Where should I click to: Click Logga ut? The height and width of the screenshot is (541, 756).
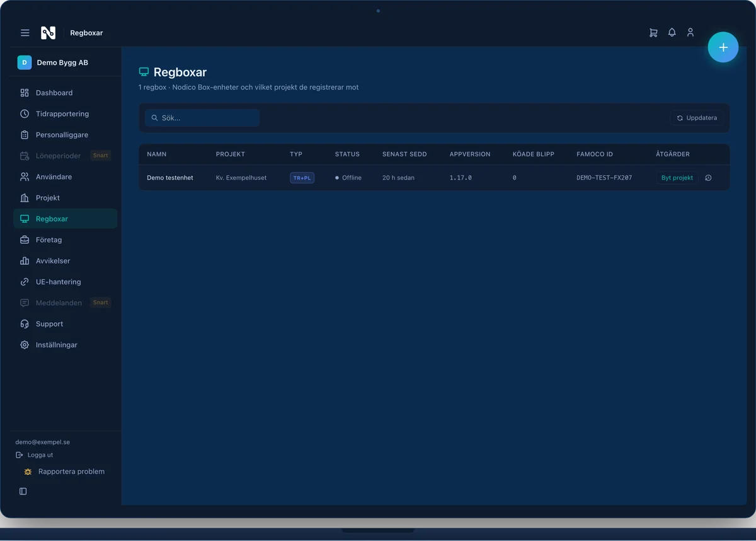[35, 455]
